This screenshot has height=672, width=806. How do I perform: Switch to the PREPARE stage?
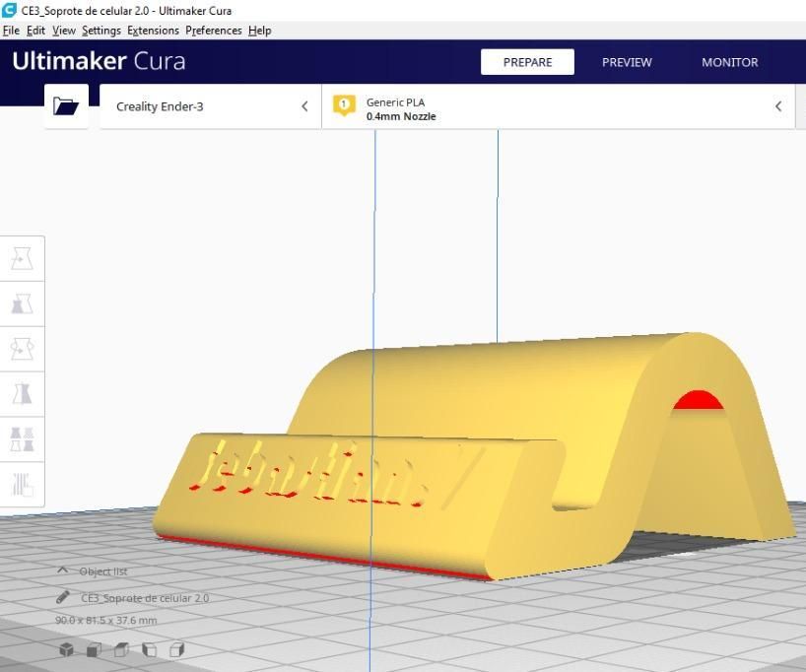click(527, 62)
